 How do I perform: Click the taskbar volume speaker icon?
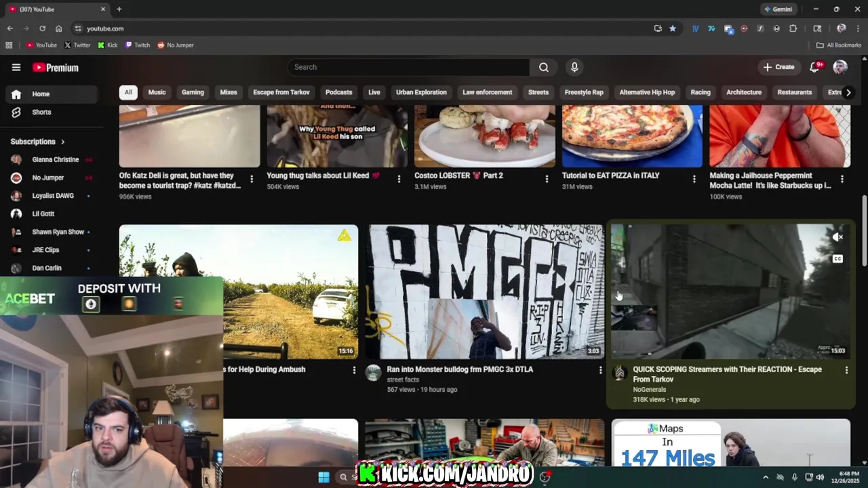pyautogui.click(x=820, y=477)
